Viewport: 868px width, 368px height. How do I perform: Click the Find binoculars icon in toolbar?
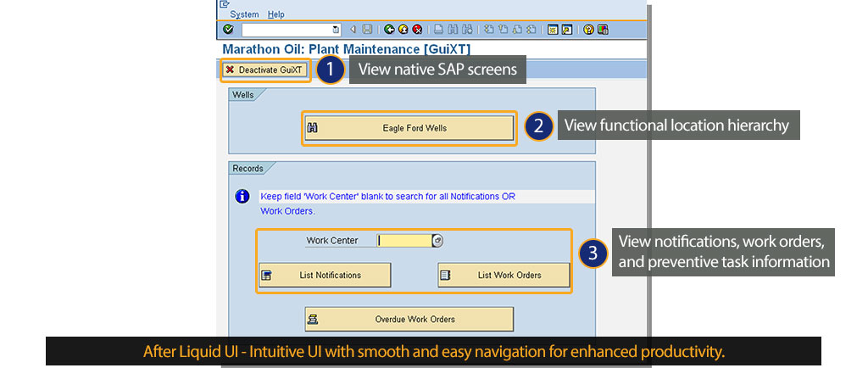coord(453,30)
